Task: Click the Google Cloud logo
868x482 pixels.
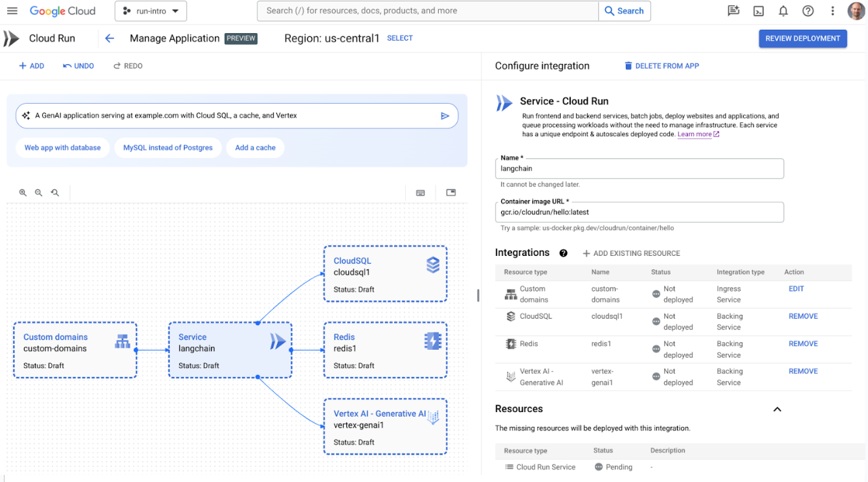Action: (x=62, y=11)
